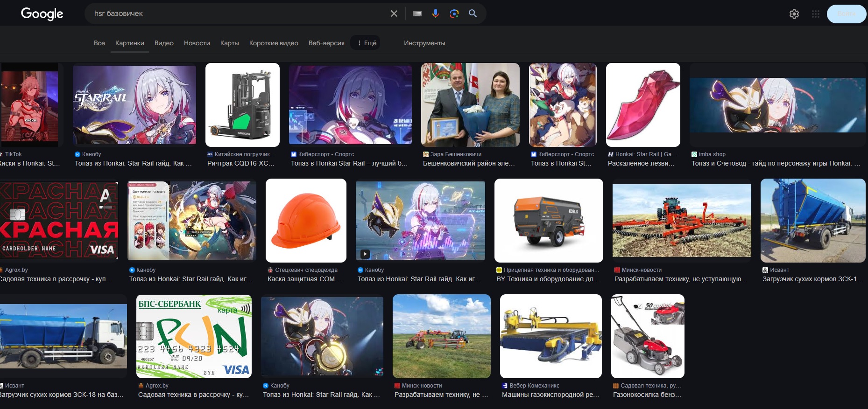
Task: Click the 'Зара Бешенковичи' source label
Action: coord(456,154)
